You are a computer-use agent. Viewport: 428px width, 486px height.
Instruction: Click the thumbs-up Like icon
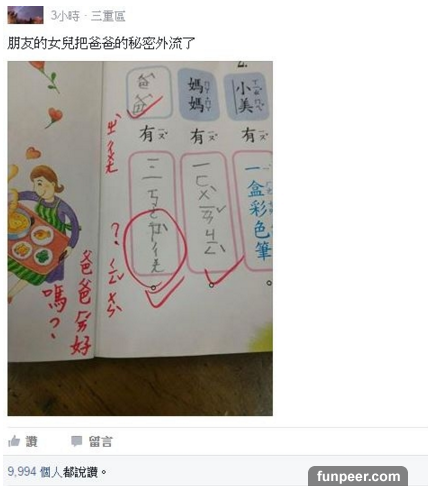[14, 441]
